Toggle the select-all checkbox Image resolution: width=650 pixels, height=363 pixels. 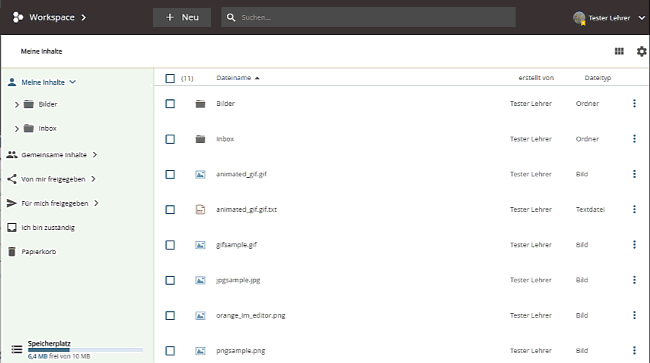(x=170, y=78)
